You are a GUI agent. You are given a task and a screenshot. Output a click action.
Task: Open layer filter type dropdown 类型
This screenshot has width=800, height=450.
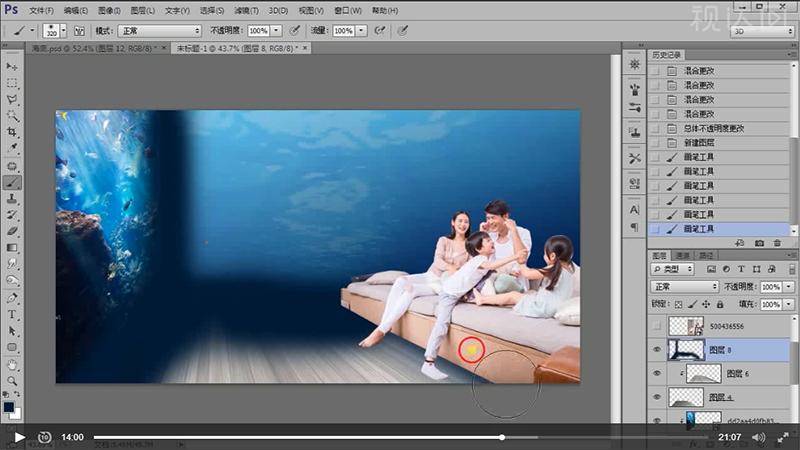pos(672,269)
